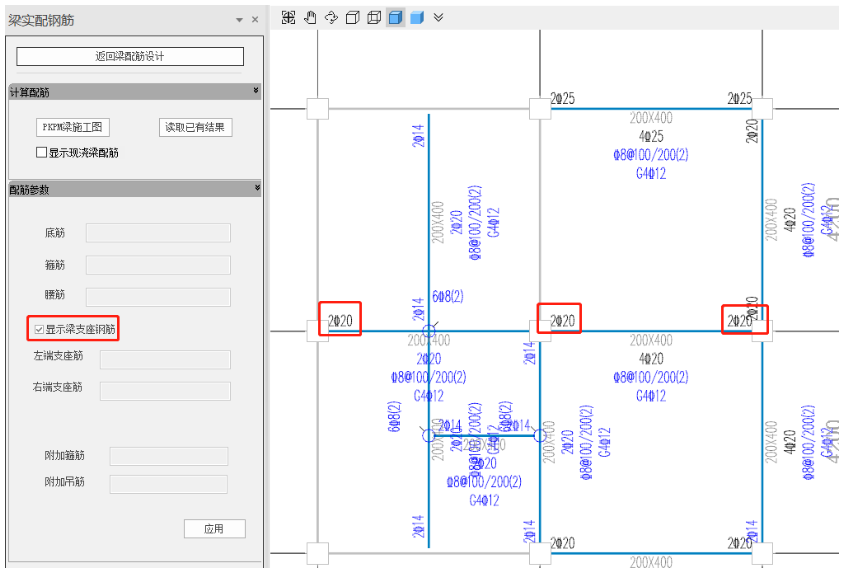This screenshot has width=847, height=582.
Task: Click the 附加箍筋 input field
Action: tap(169, 456)
